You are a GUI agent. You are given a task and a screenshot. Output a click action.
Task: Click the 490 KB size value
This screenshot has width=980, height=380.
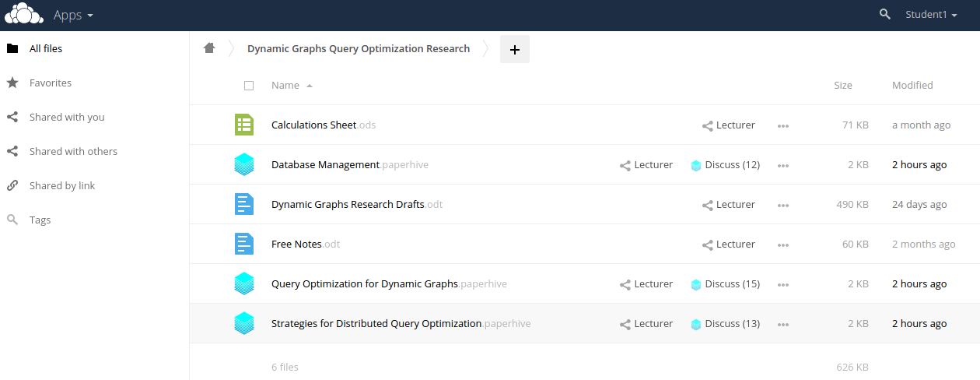[852, 204]
